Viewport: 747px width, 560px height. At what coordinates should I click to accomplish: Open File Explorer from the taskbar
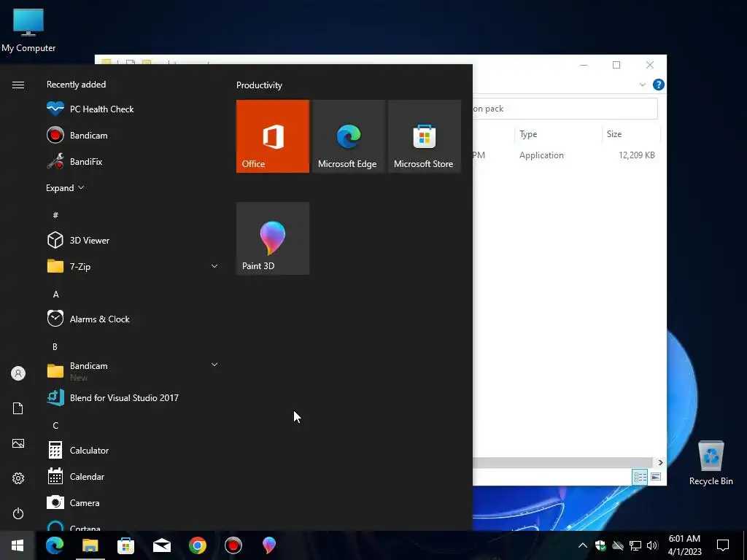coord(90,545)
